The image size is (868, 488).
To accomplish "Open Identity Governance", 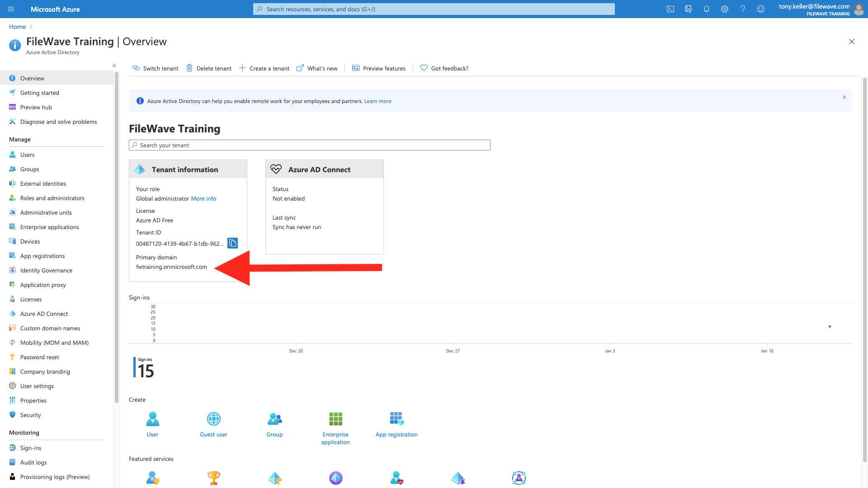I will coord(57,270).
